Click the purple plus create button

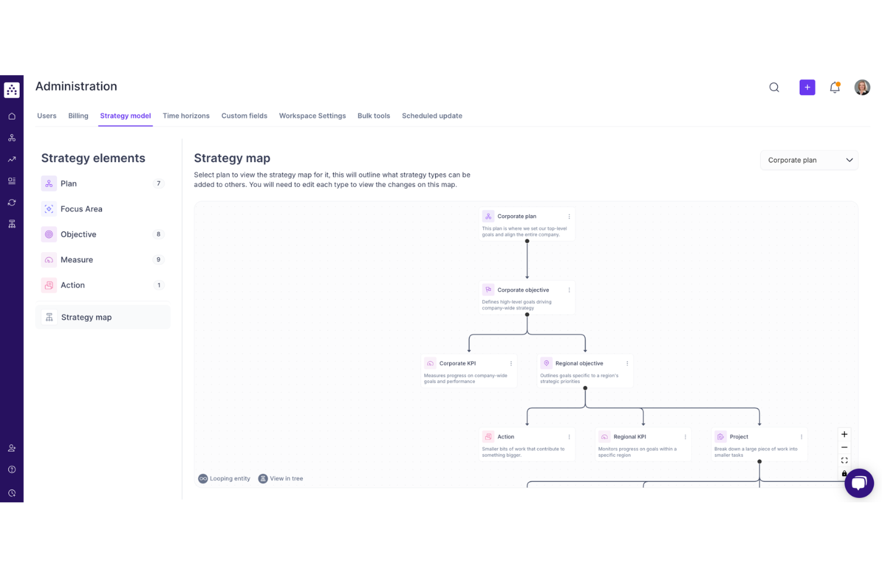(x=807, y=87)
